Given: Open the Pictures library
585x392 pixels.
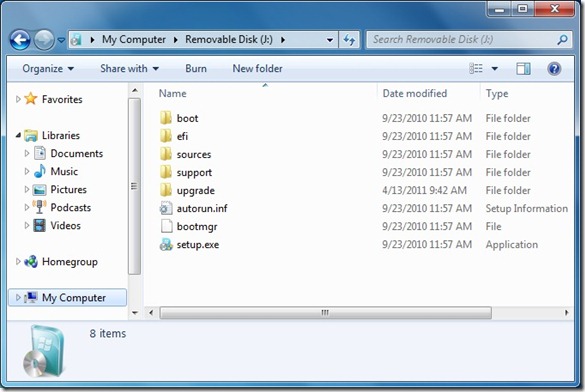Looking at the screenshot, I should pyautogui.click(x=69, y=189).
